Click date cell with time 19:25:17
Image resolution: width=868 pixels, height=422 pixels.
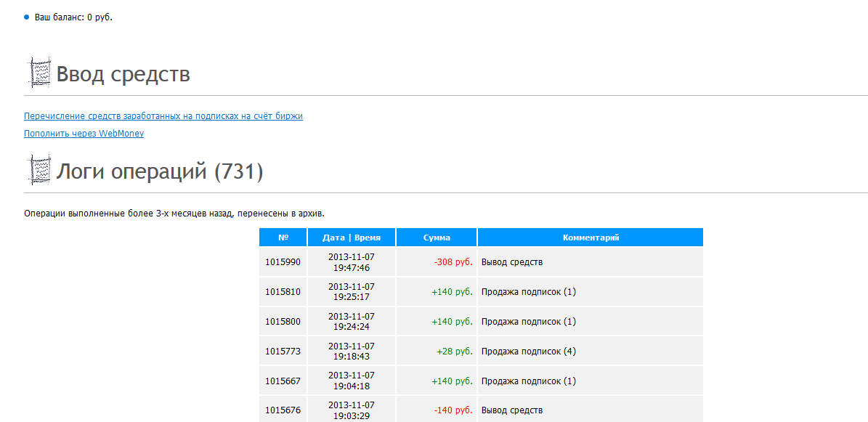tap(352, 292)
